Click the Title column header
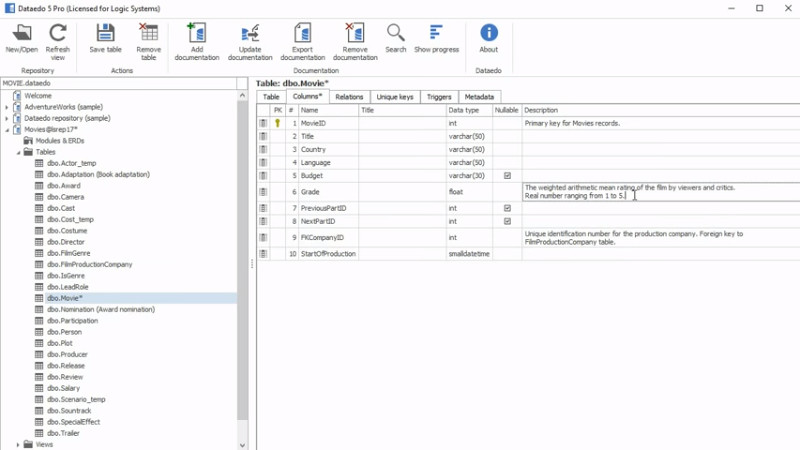Viewport: 800px width, 450px height. coord(402,110)
